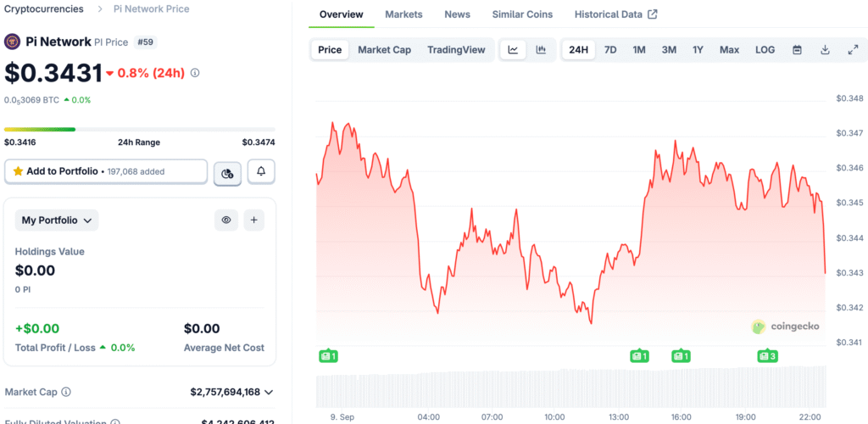Select the 1M time range
This screenshot has height=424, width=868.
tap(639, 50)
